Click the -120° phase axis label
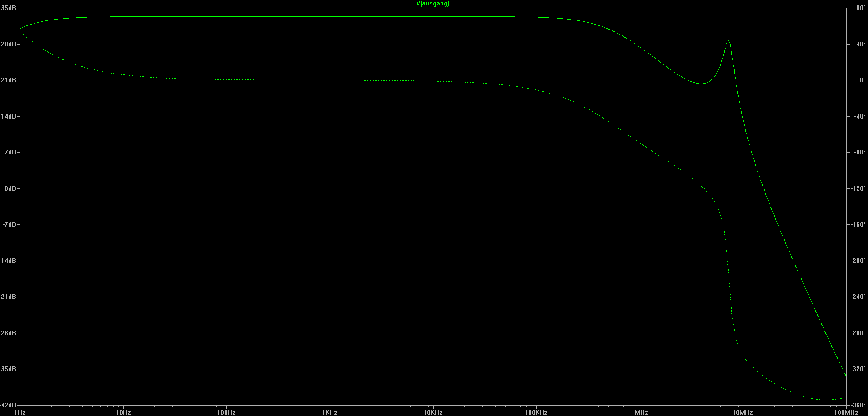Image resolution: width=868 pixels, height=416 pixels. point(858,188)
